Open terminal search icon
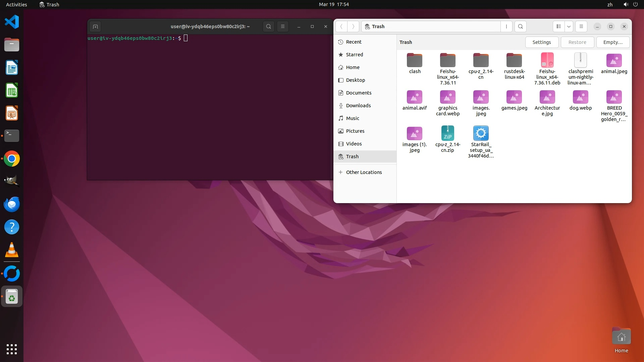Image resolution: width=644 pixels, height=362 pixels. tap(268, 26)
